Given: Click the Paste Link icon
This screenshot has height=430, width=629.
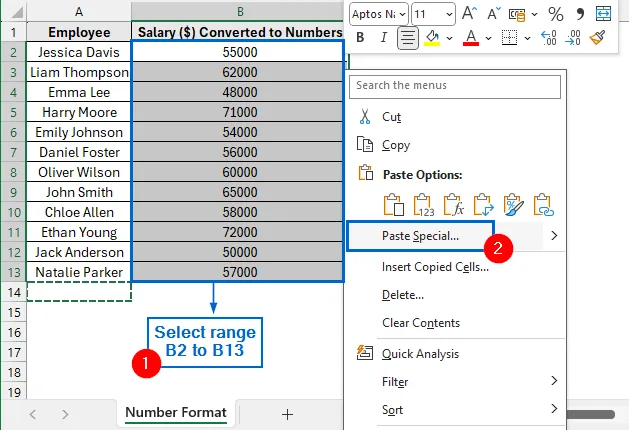Looking at the screenshot, I should [x=544, y=205].
